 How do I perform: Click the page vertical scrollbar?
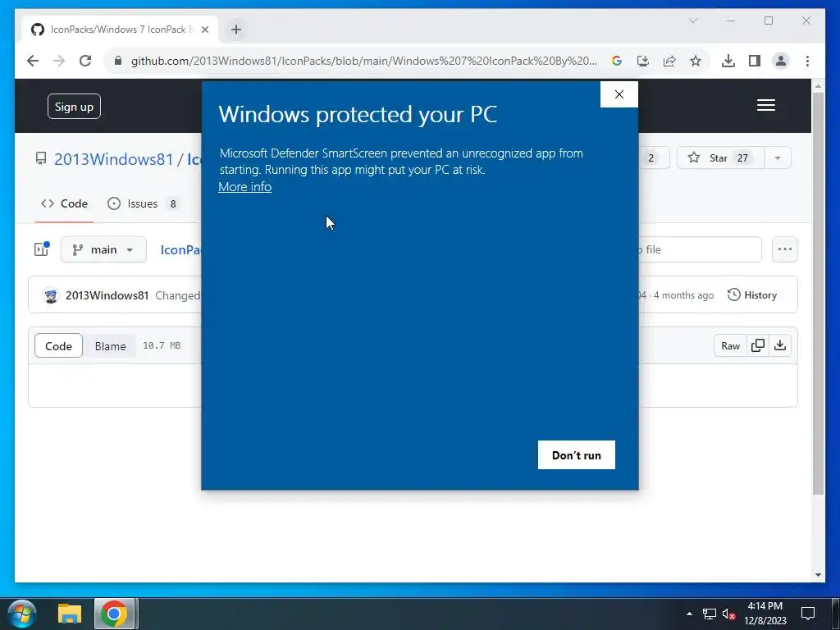tap(818, 294)
